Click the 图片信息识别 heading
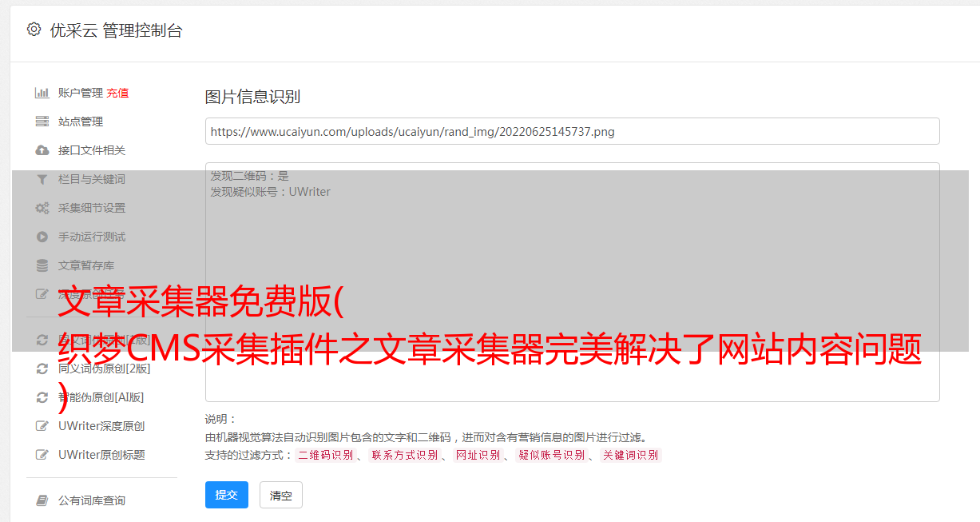Image resolution: width=980 pixels, height=522 pixels. (x=252, y=97)
